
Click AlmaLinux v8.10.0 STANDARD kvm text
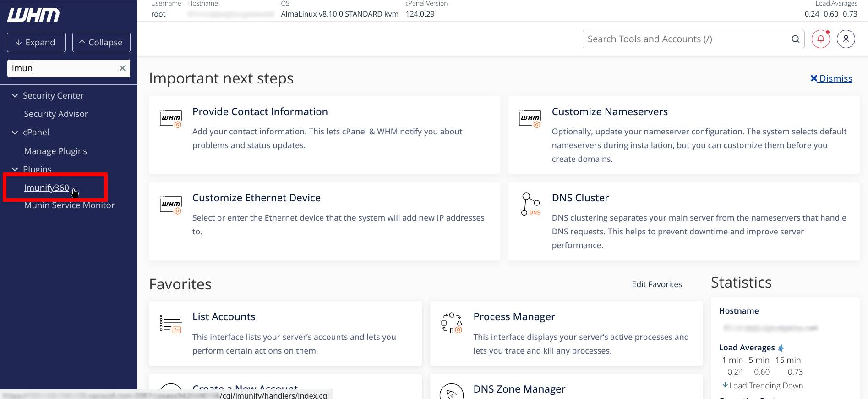340,14
